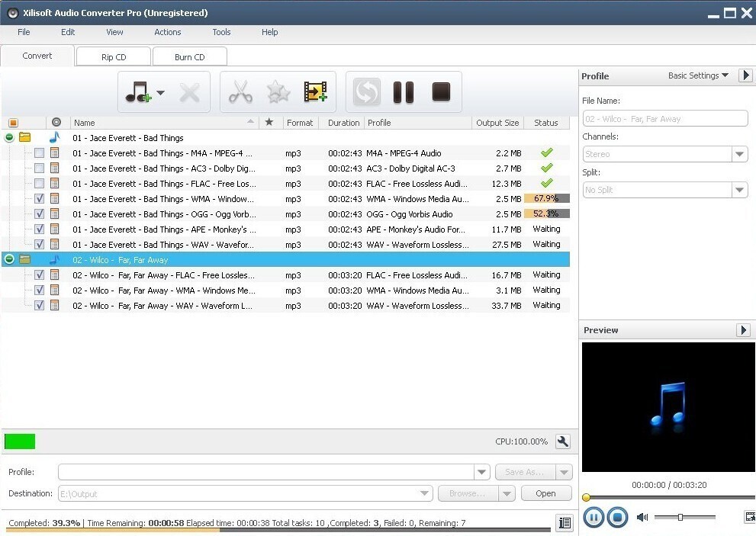The height and width of the screenshot is (536, 756).
Task: Click the preview pause button
Action: 594,518
